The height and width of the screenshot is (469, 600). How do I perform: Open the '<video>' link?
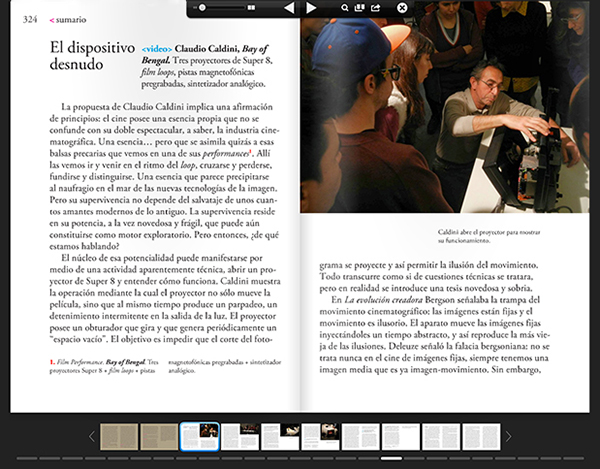157,49
